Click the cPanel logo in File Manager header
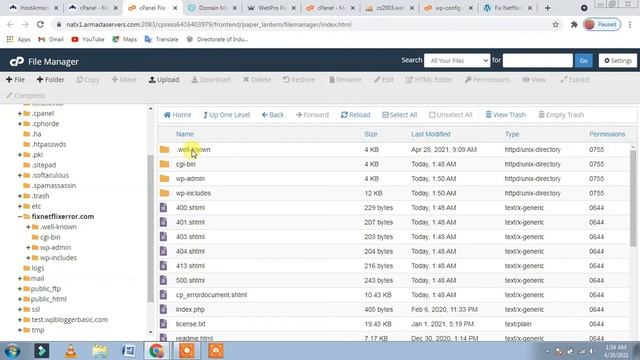The width and height of the screenshot is (640, 360). 17,62
